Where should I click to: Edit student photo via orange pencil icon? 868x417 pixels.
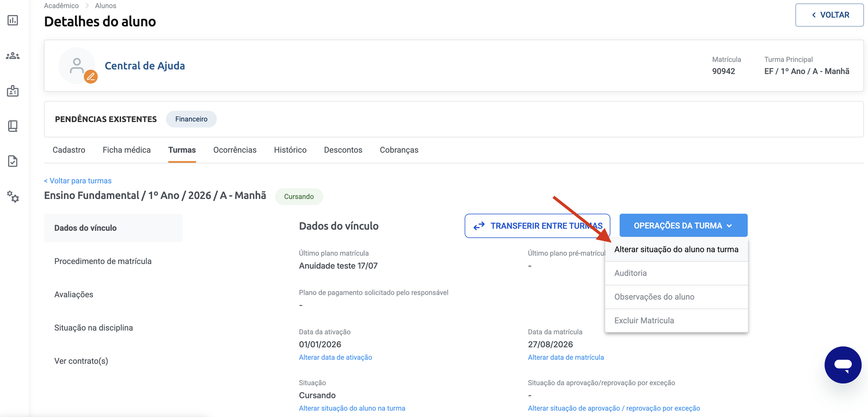click(x=91, y=77)
